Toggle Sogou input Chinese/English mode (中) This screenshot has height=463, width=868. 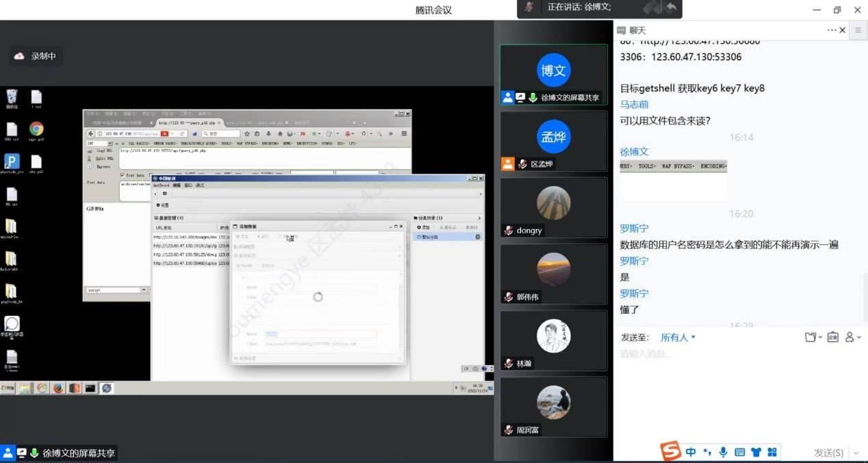[691, 452]
